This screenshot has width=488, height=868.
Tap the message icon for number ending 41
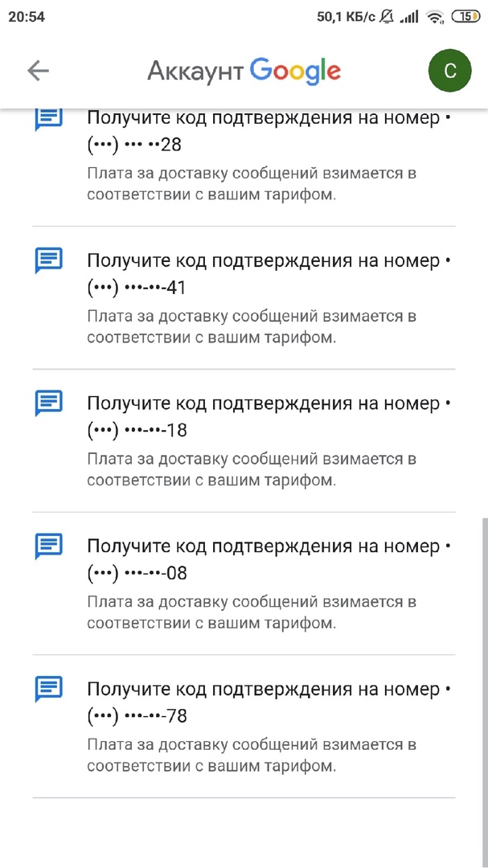point(49,260)
